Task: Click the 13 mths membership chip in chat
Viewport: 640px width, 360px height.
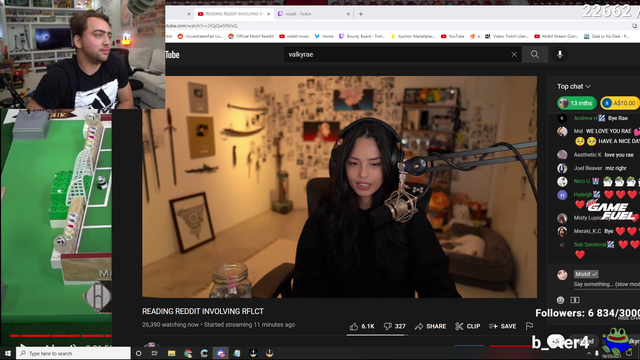Action: (x=577, y=103)
